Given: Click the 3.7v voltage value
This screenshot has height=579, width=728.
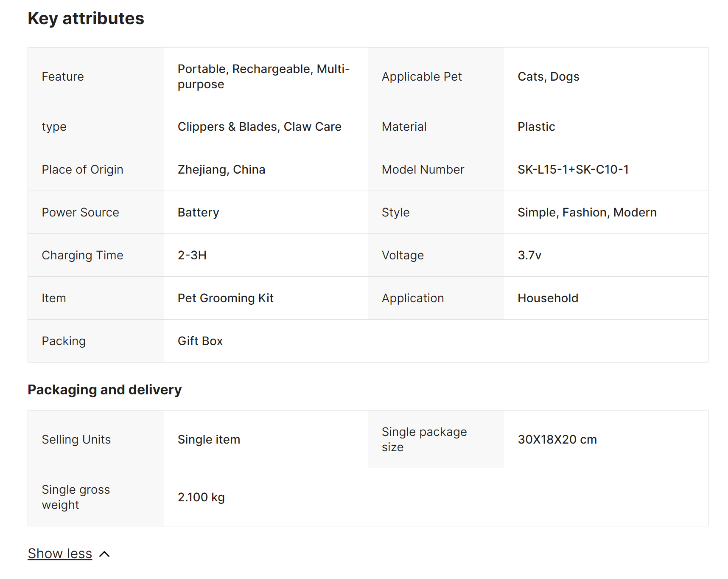Looking at the screenshot, I should click(x=529, y=255).
